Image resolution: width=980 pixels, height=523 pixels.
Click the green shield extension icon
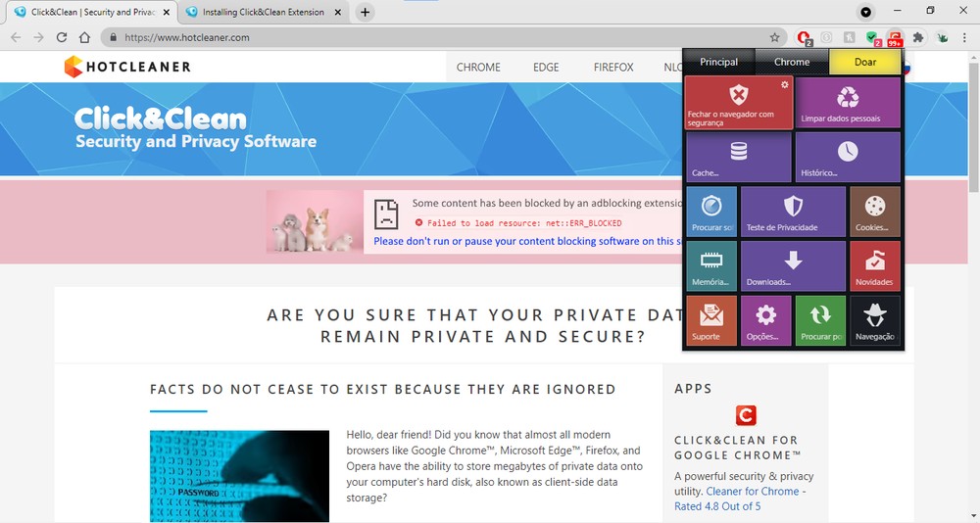[x=873, y=38]
